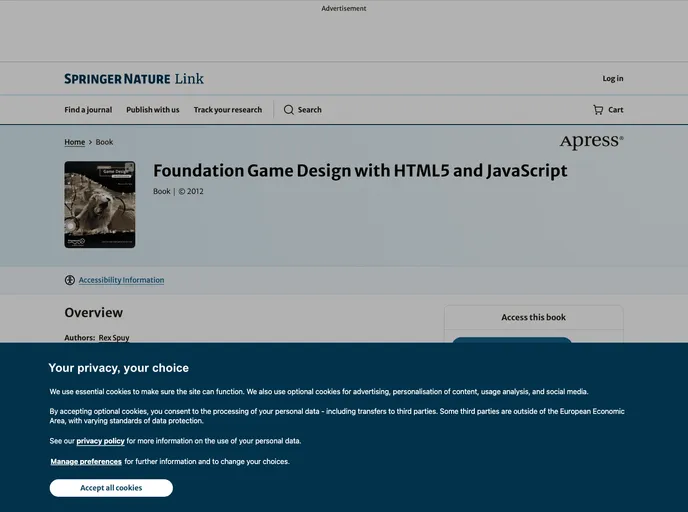Open Manage preferences link
The image size is (688, 512).
(86, 462)
